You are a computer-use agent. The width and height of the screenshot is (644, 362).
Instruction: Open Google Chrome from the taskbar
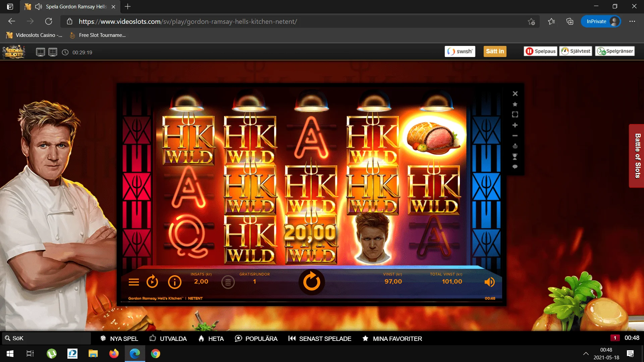pyautogui.click(x=156, y=354)
